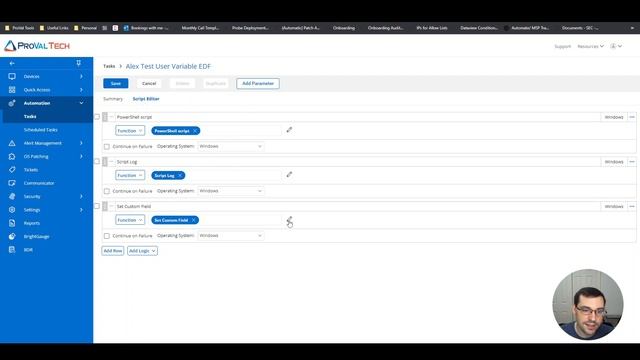Enable Continue on Failure for PowerShell script

tap(107, 147)
